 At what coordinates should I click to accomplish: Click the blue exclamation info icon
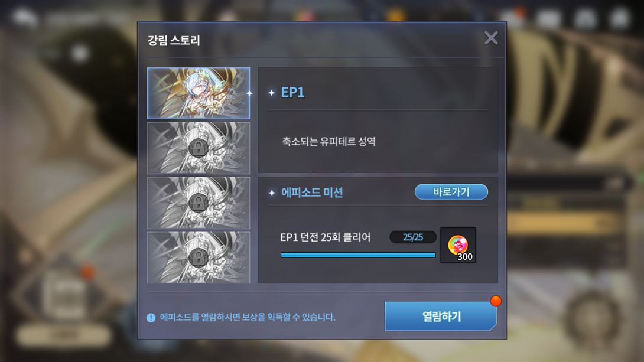151,318
